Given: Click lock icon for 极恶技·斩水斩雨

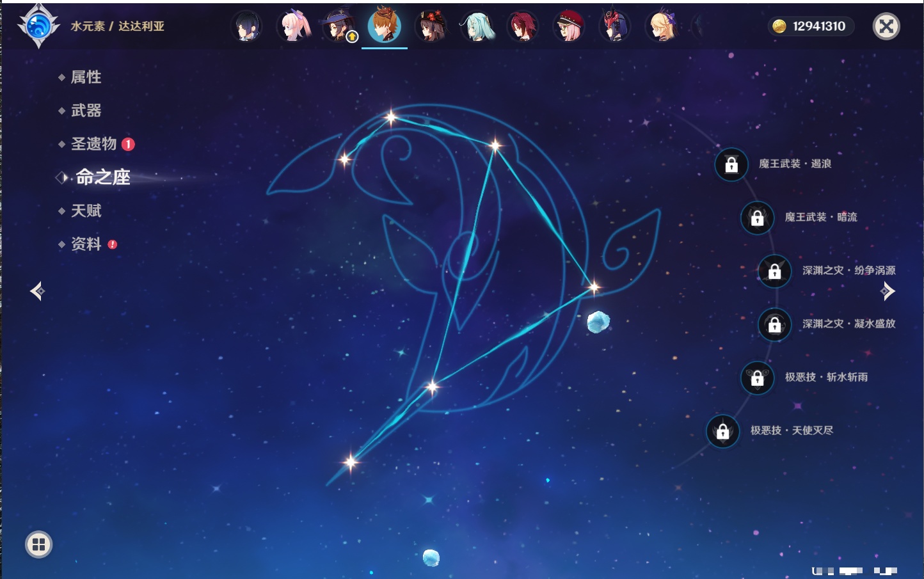Looking at the screenshot, I should point(757,377).
